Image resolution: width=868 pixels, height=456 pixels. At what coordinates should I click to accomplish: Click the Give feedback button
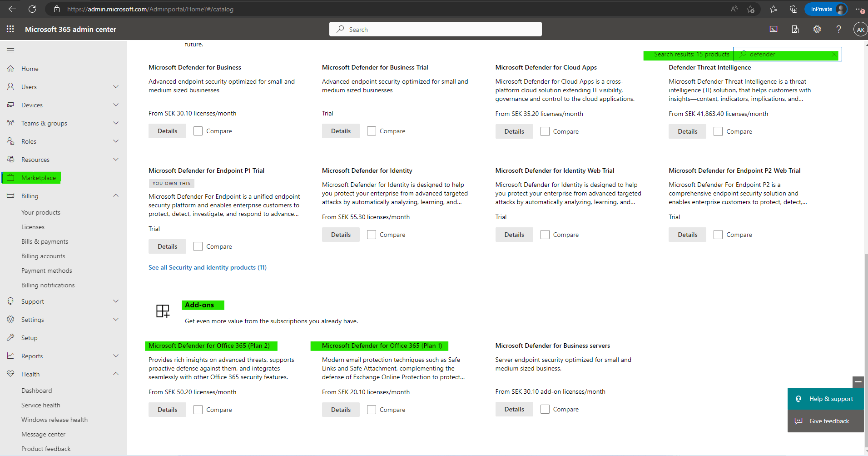point(825,421)
